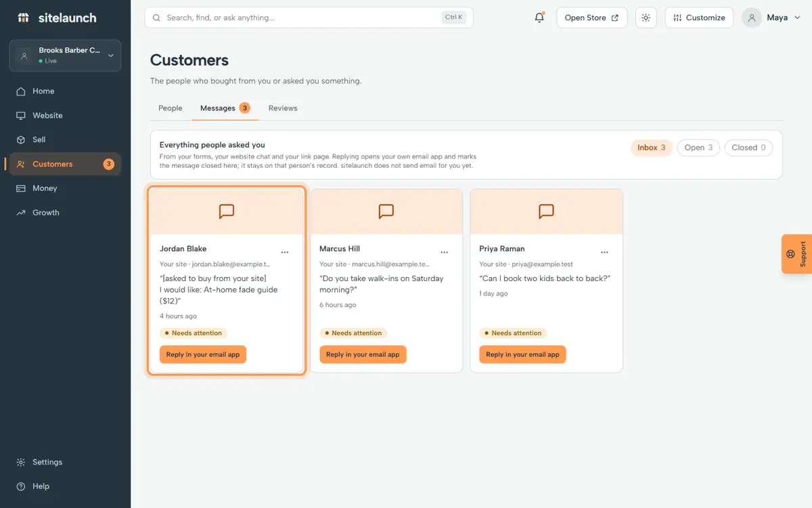Viewport: 812px width, 508px height.
Task: Click the chat bubble icon on Jordan Blake's card
Action: [x=227, y=211]
